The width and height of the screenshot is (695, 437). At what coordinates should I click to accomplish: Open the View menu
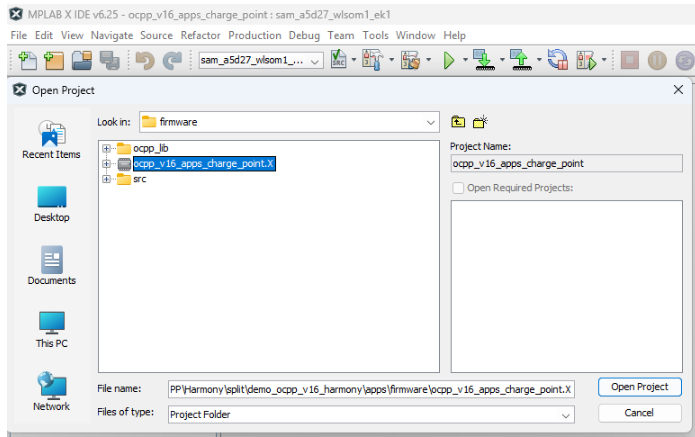pos(72,35)
